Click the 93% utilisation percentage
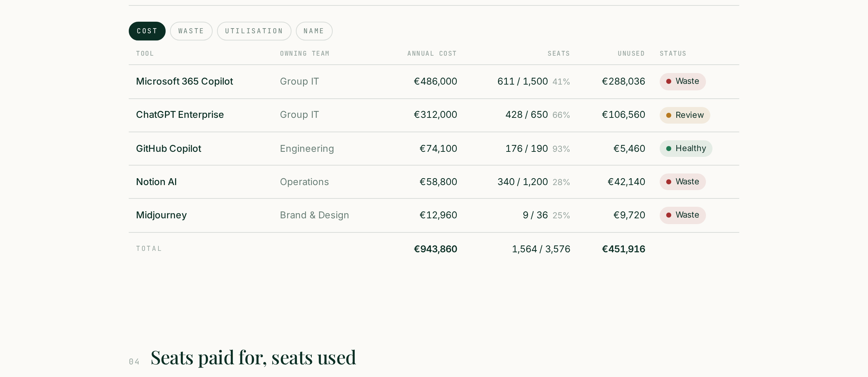 561,149
